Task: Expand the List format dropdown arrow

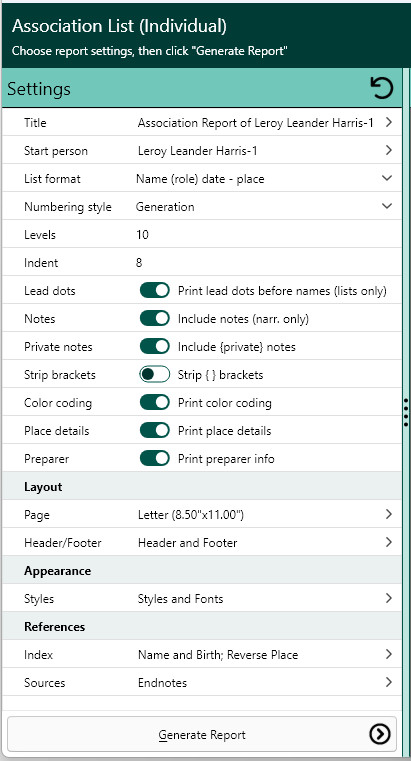Action: click(387, 178)
